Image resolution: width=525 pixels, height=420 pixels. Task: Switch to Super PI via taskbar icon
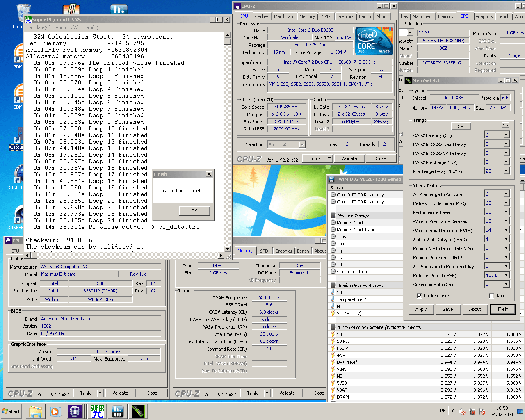tap(97, 411)
